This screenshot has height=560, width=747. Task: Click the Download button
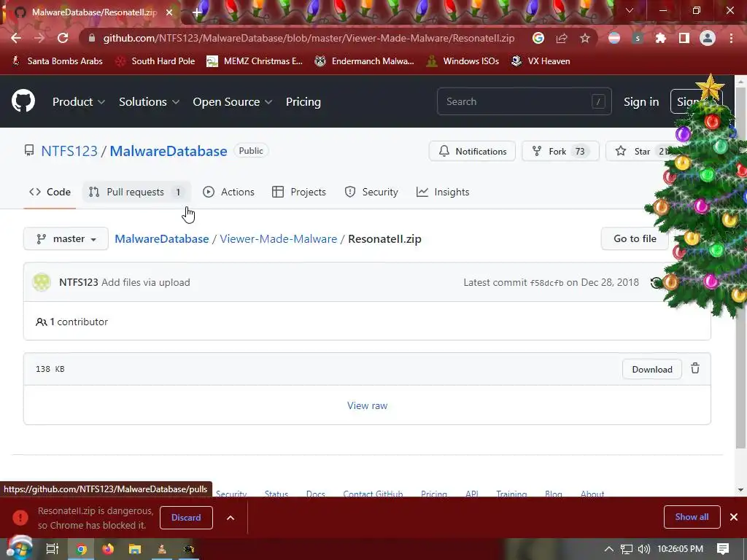(x=651, y=370)
